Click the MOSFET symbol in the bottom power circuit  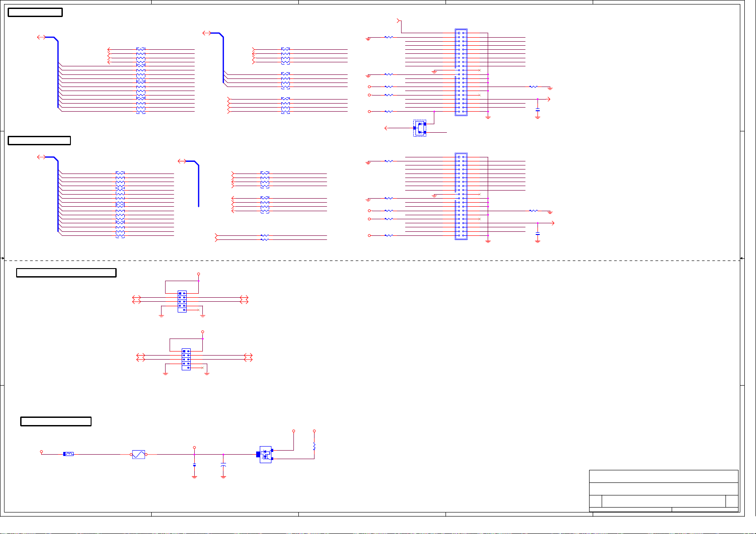click(x=266, y=455)
